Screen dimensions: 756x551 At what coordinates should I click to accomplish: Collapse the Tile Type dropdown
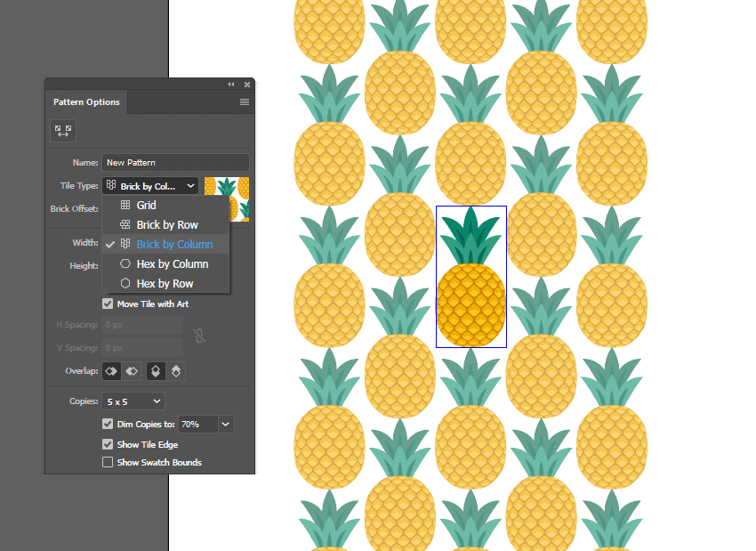(x=150, y=186)
